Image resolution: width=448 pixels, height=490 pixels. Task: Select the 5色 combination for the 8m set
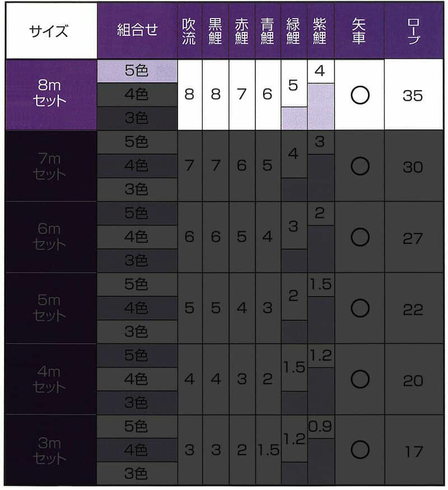pyautogui.click(x=137, y=71)
